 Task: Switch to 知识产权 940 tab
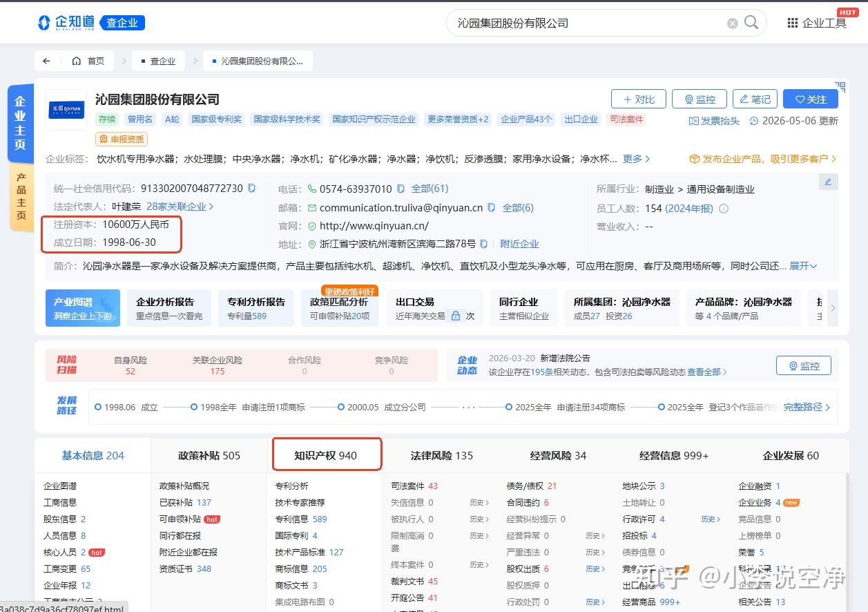(x=326, y=455)
